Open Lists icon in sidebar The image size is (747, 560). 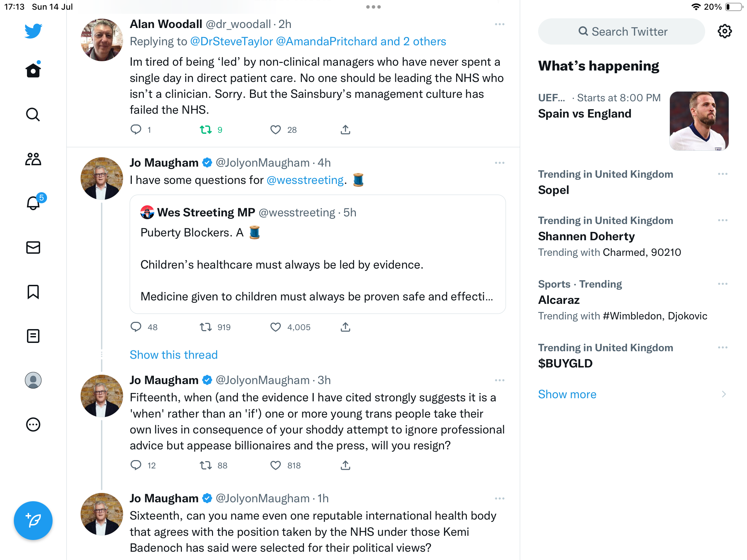(x=33, y=336)
